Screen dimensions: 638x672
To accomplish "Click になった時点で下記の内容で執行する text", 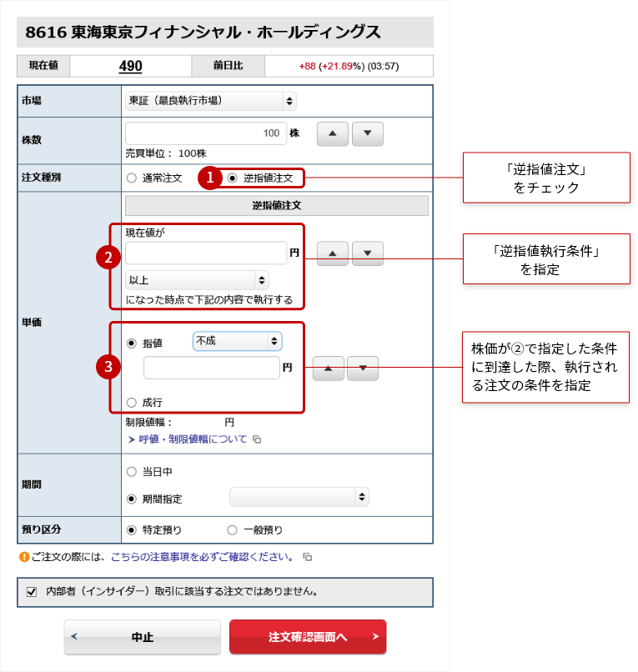I will pyautogui.click(x=208, y=299).
